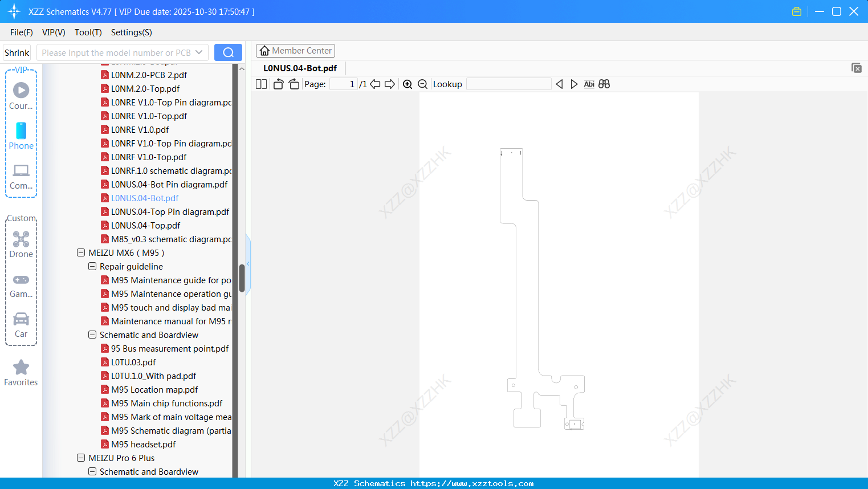Click the Car schematics sidebar icon
This screenshot has height=489, width=868.
click(21, 319)
